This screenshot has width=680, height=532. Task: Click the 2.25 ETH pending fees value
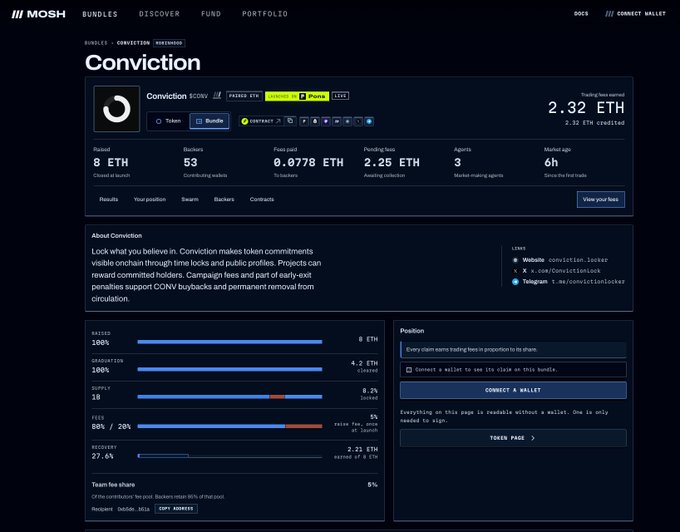pyautogui.click(x=392, y=163)
